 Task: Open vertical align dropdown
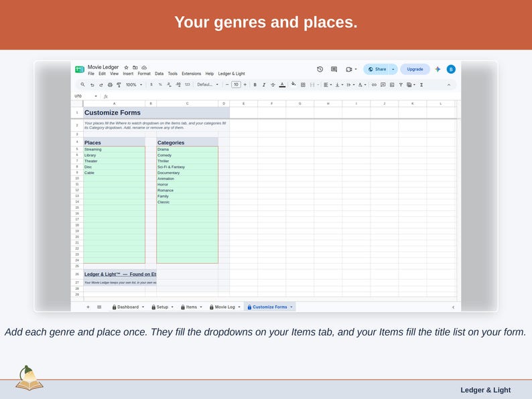click(339, 85)
